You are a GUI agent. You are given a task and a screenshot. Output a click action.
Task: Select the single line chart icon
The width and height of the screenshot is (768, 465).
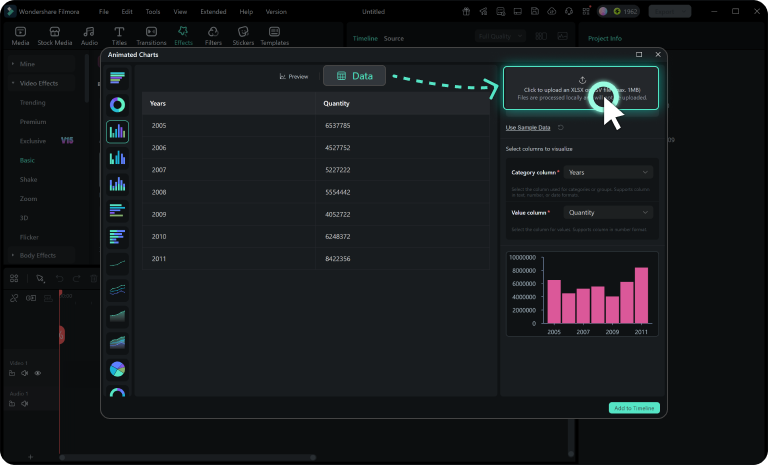(118, 264)
